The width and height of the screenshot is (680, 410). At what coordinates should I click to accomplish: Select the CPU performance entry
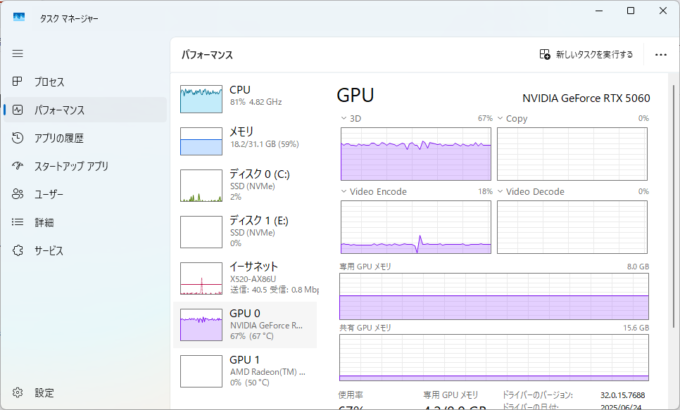click(x=245, y=97)
